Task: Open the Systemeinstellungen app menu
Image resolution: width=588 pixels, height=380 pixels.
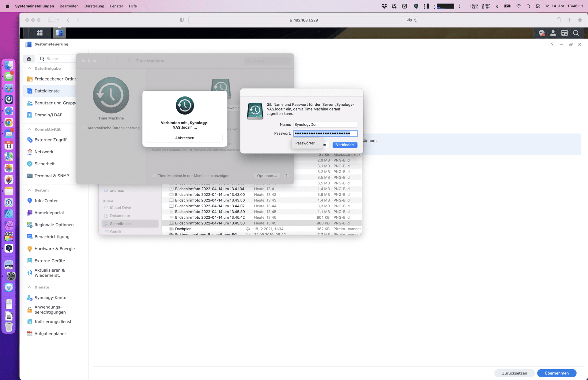Action: 35,6
